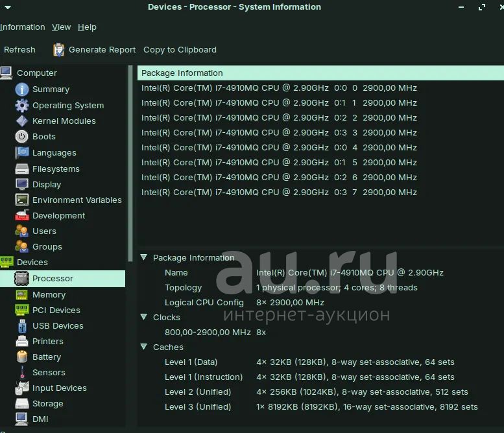
Task: Open the PCI Devices entry
Action: pos(56,310)
